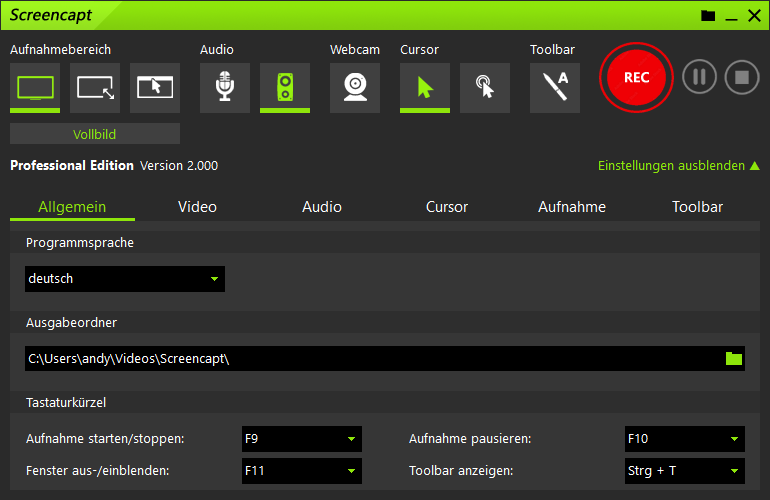Select the standard cursor arrow icon

(x=425, y=87)
